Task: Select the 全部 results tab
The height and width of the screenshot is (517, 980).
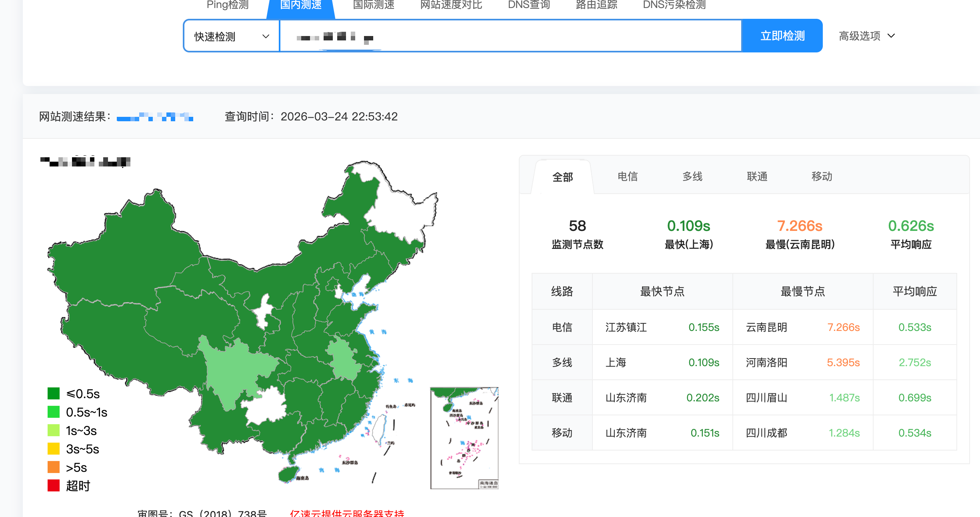Action: [562, 177]
